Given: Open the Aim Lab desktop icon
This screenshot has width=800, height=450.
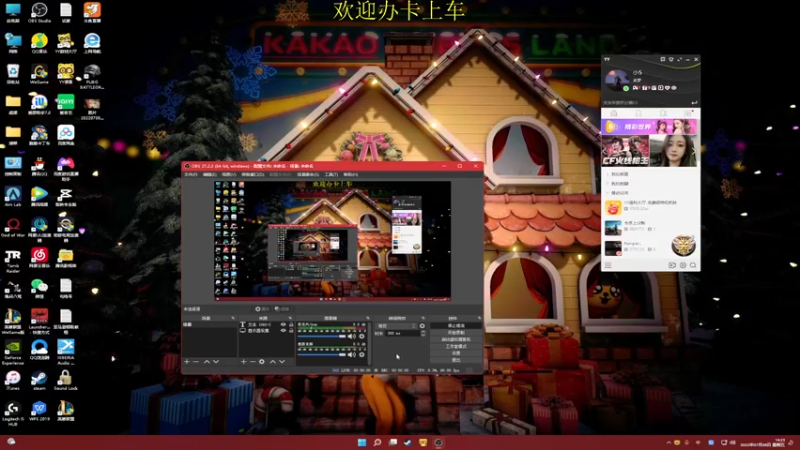Looking at the screenshot, I should (13, 196).
